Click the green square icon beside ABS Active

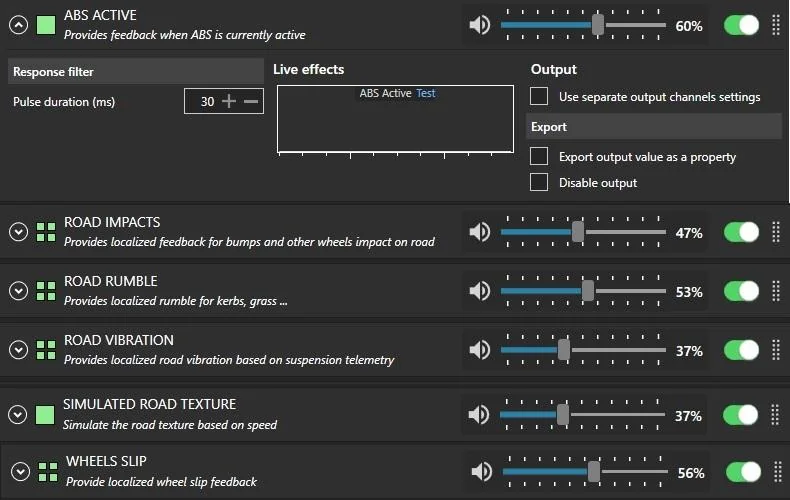tap(45, 24)
